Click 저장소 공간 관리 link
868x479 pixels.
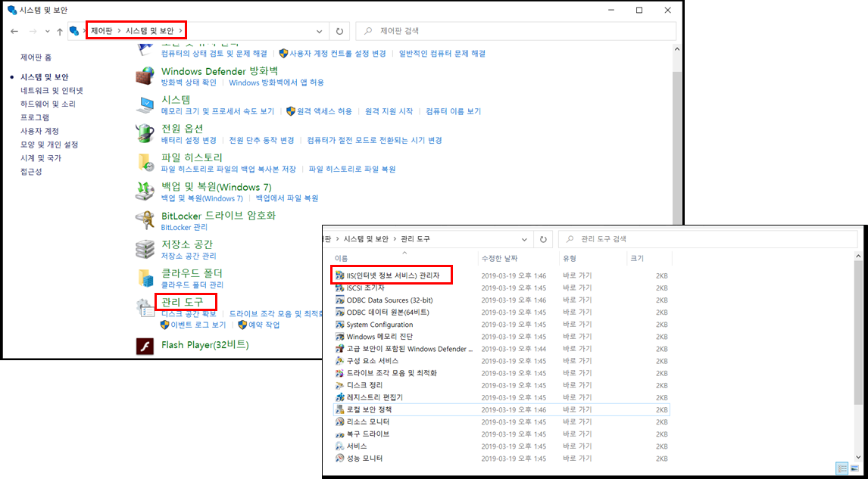(189, 256)
